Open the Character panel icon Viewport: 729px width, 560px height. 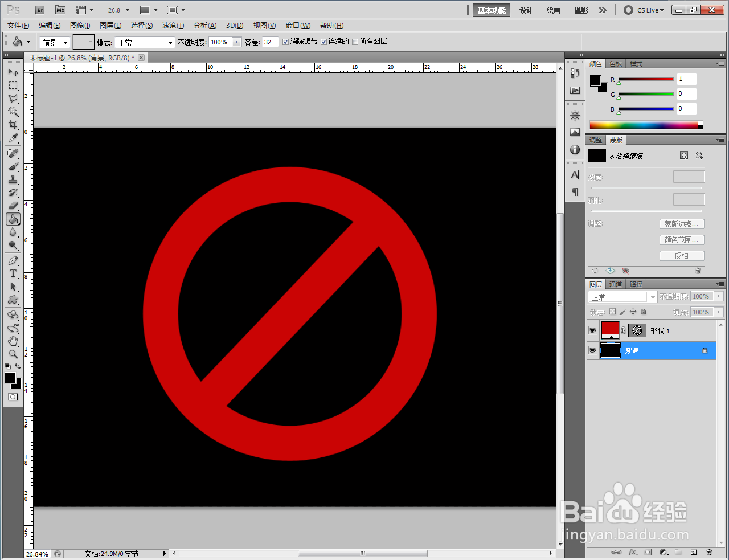(575, 175)
